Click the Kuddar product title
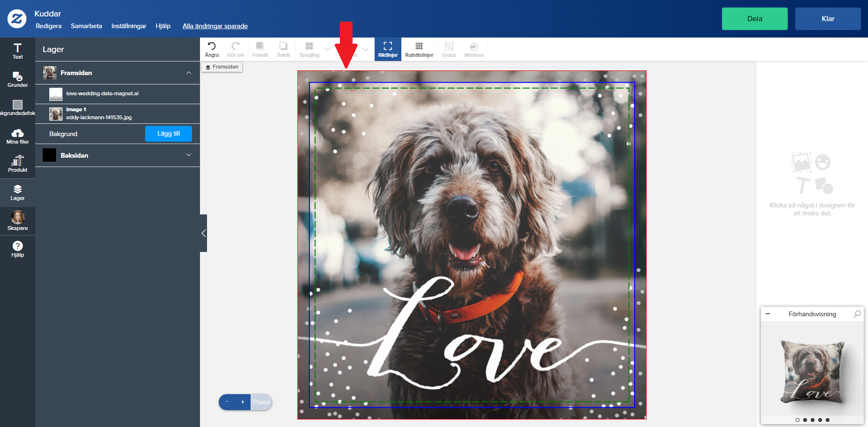The image size is (868, 427). click(x=47, y=14)
